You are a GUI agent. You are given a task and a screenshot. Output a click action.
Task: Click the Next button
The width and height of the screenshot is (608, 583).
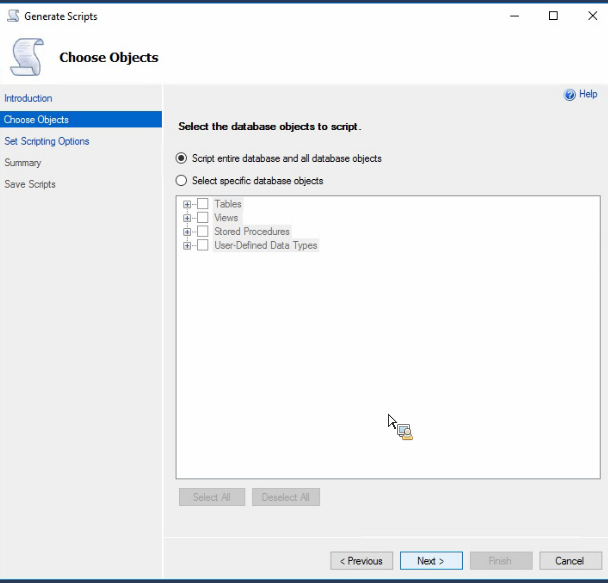[431, 561]
